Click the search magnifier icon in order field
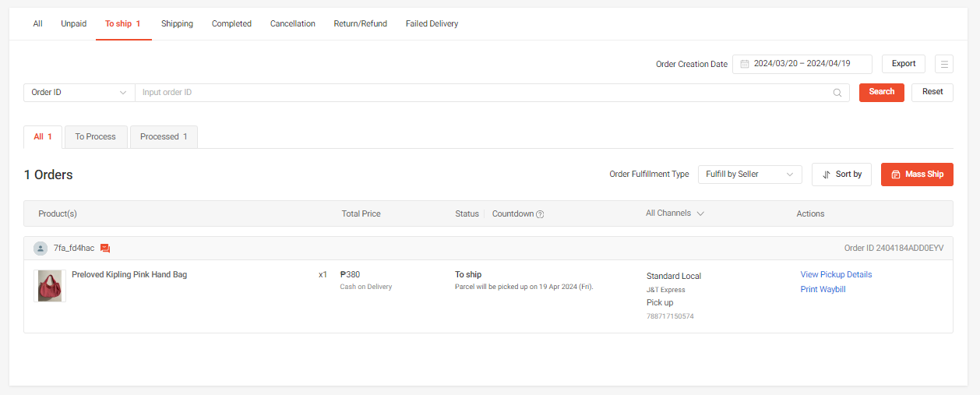 (837, 93)
